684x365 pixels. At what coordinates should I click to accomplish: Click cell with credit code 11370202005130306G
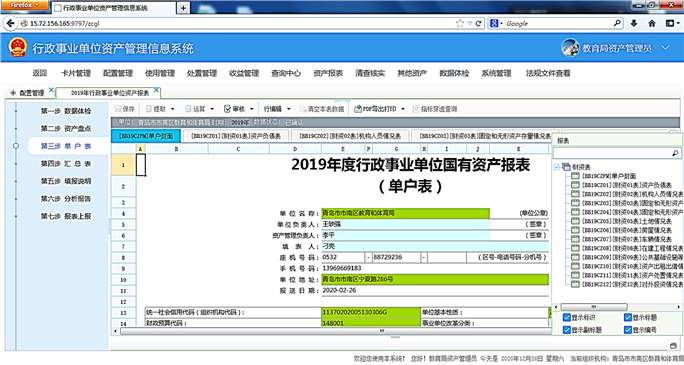coord(371,312)
